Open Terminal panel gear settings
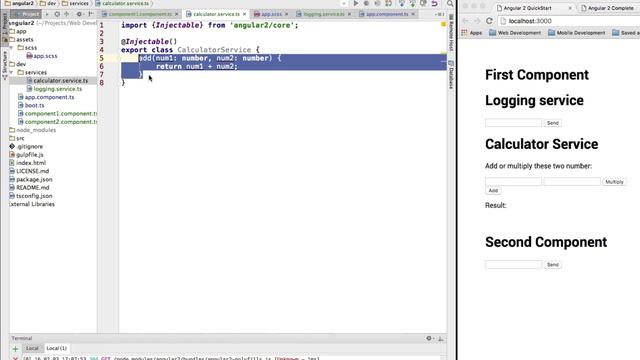Image resolution: width=640 pixels, height=360 pixels. click(429, 338)
